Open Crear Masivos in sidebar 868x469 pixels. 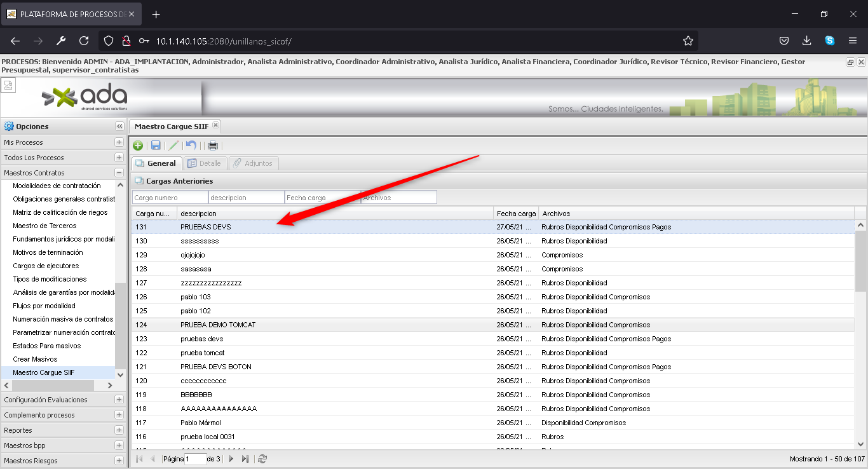(x=35, y=359)
